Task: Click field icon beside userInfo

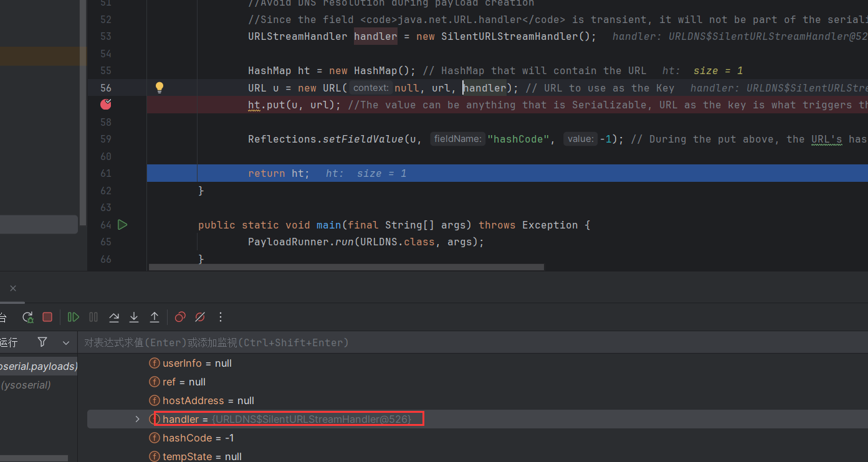Action: pos(155,363)
